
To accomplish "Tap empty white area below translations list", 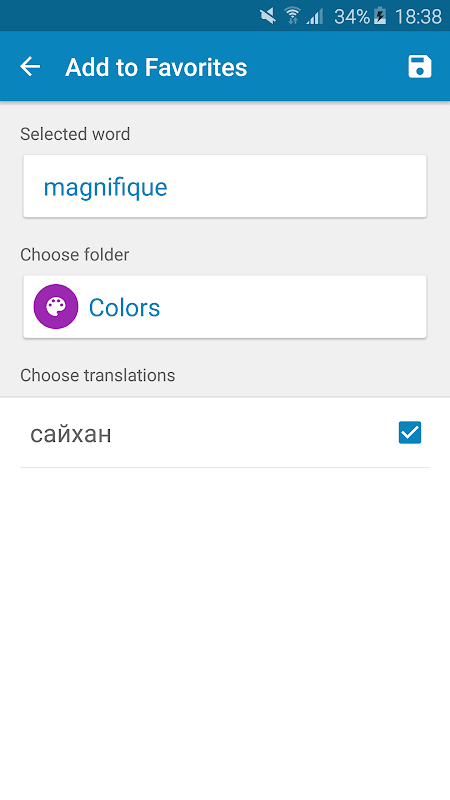I will (x=225, y=633).
